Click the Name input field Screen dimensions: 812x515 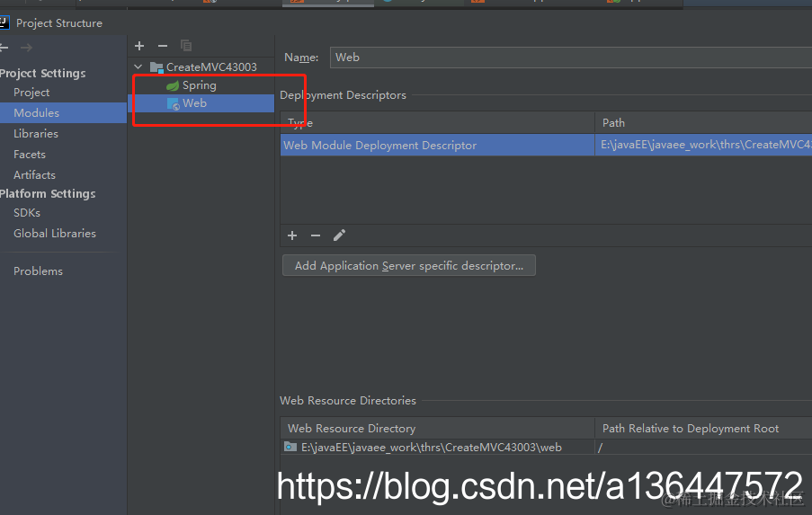coord(571,58)
